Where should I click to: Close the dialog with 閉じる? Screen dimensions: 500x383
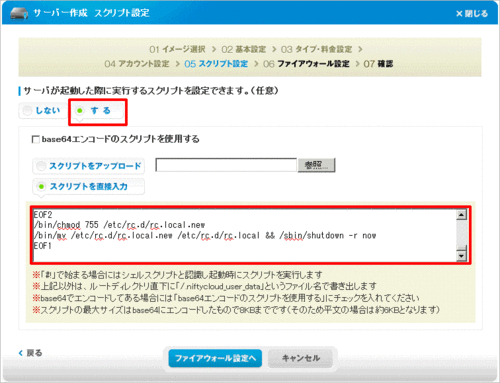472,13
